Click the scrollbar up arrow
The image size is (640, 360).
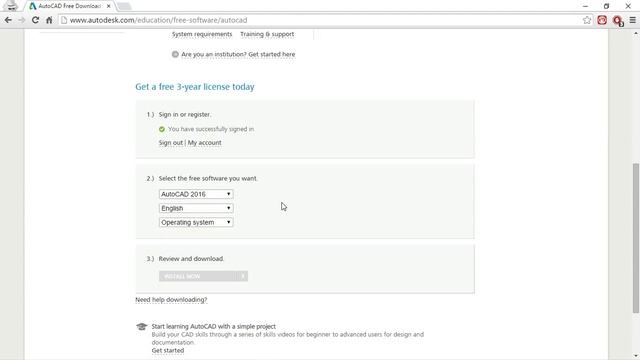(636, 33)
